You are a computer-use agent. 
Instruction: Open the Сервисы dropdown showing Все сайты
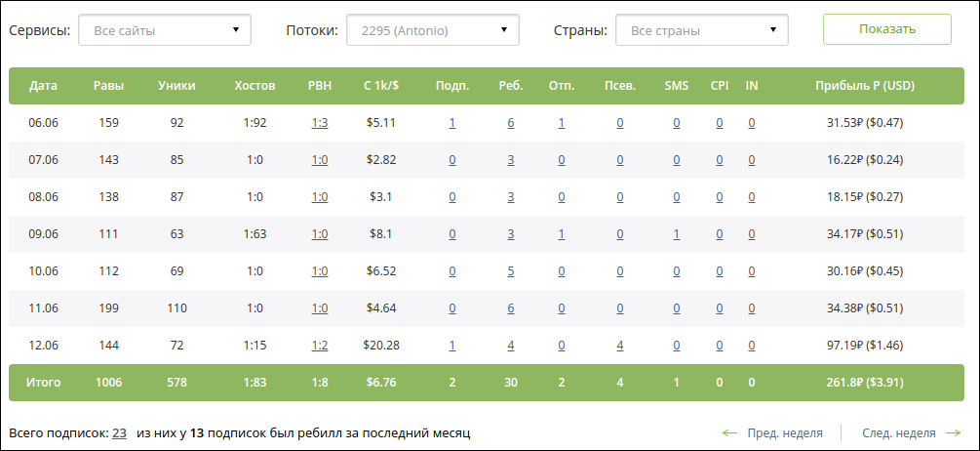pyautogui.click(x=165, y=30)
